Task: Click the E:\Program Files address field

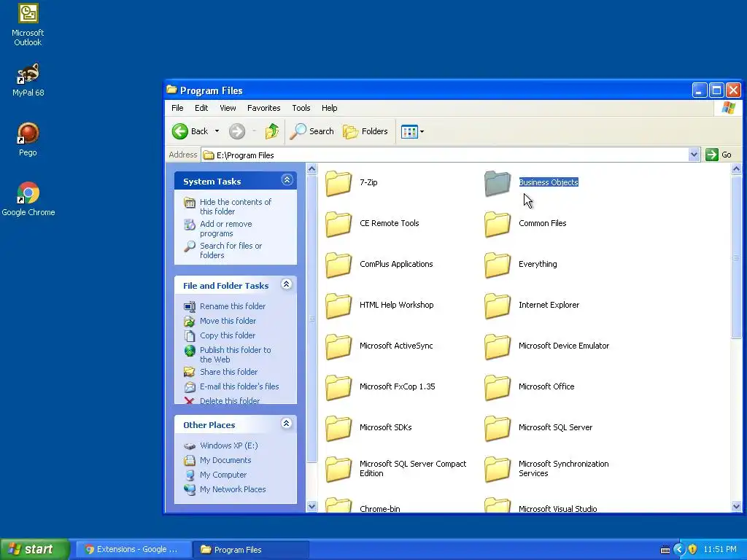Action: 445,155
